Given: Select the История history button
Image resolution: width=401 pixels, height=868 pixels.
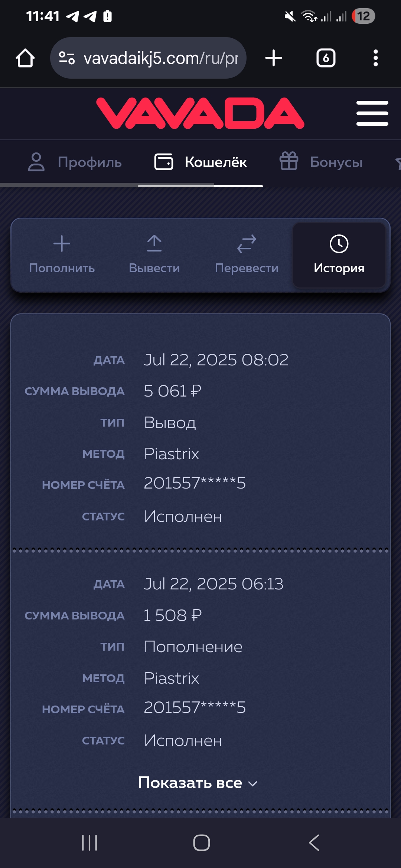Looking at the screenshot, I should point(339,255).
